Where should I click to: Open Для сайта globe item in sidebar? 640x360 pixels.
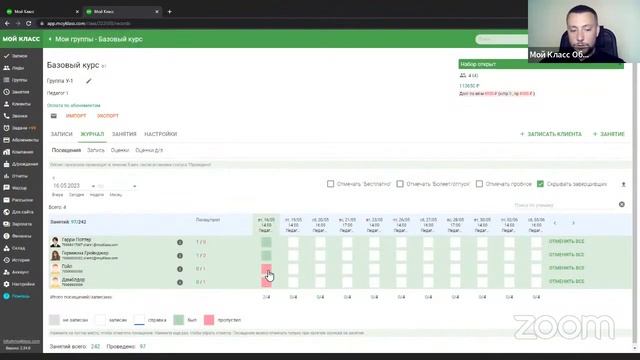18,212
